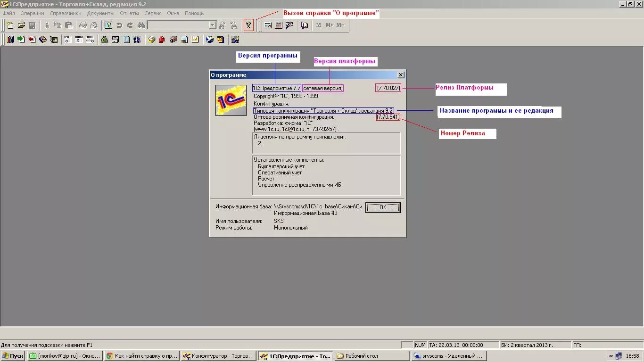644x362 pixels.
Task: Open the Окна menu
Action: 173,13
